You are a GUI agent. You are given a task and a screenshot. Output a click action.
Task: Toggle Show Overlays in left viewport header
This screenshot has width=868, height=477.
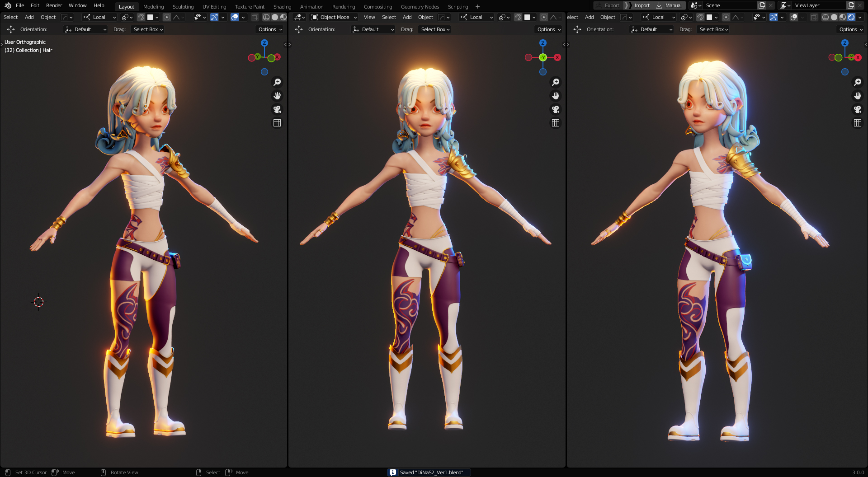234,17
